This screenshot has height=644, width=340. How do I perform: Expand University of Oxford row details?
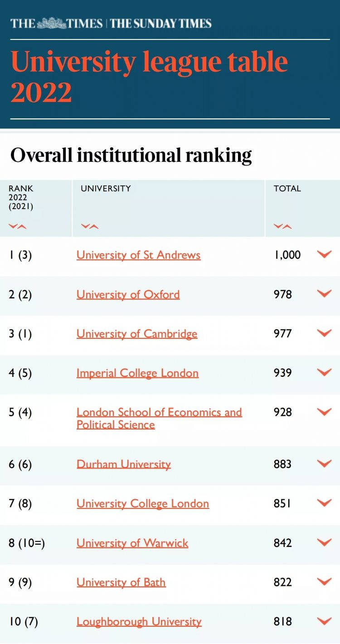(x=325, y=294)
